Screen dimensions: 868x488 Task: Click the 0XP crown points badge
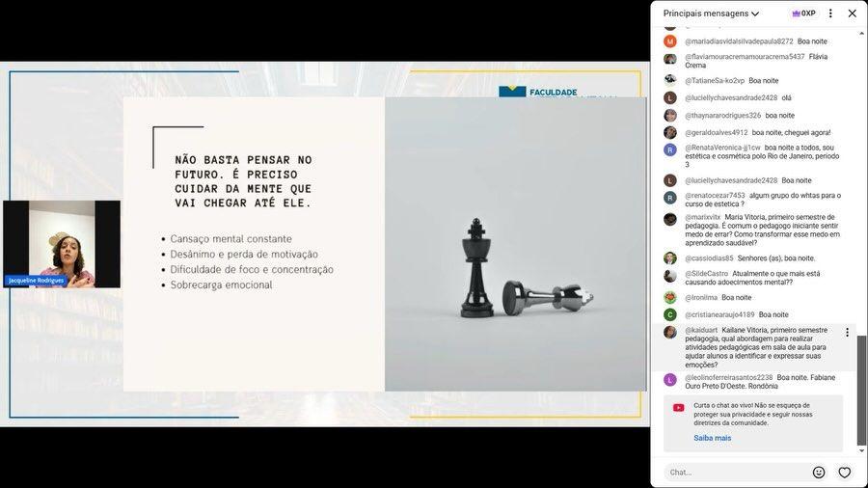pos(803,14)
